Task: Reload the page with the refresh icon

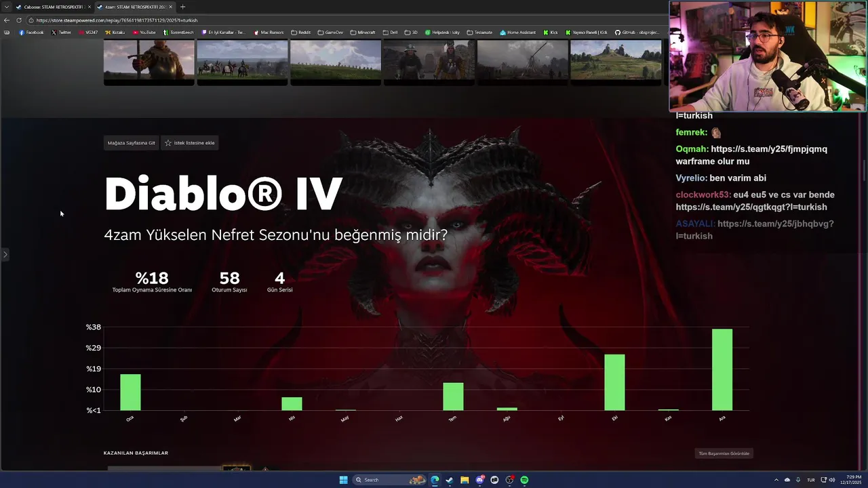Action: click(19, 20)
